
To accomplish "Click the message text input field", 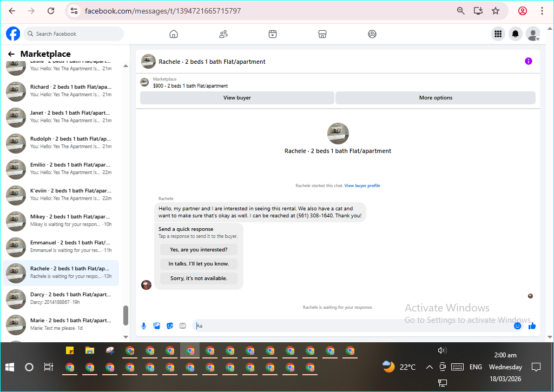I will [x=353, y=325].
